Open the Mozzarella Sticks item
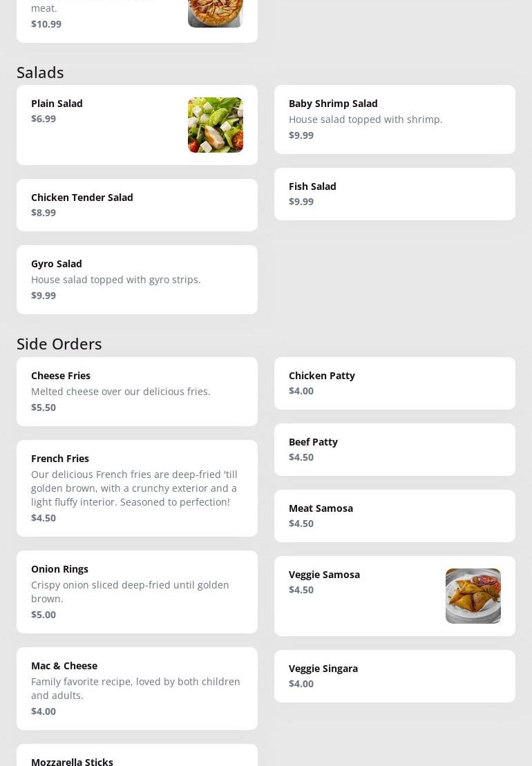Image resolution: width=532 pixels, height=766 pixels. click(x=137, y=756)
